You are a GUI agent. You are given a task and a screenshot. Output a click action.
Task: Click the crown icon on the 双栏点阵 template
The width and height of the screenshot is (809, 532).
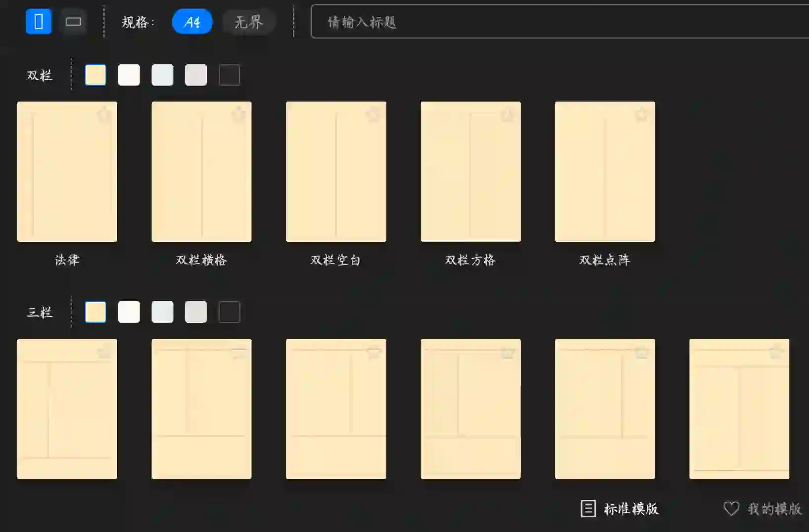tap(641, 114)
